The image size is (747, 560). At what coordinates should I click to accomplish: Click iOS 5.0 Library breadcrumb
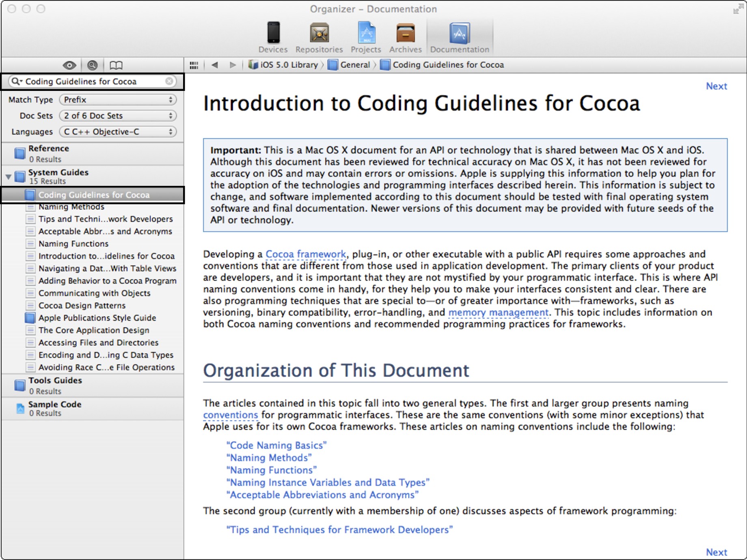[283, 65]
